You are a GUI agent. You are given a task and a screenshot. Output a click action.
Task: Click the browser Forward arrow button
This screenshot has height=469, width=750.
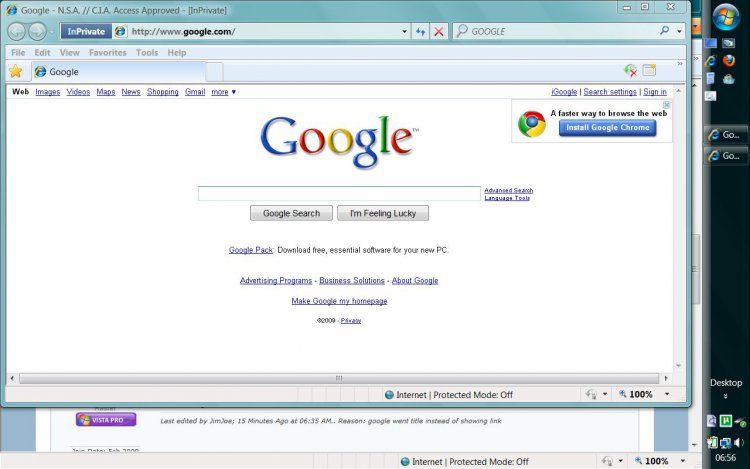(x=37, y=32)
